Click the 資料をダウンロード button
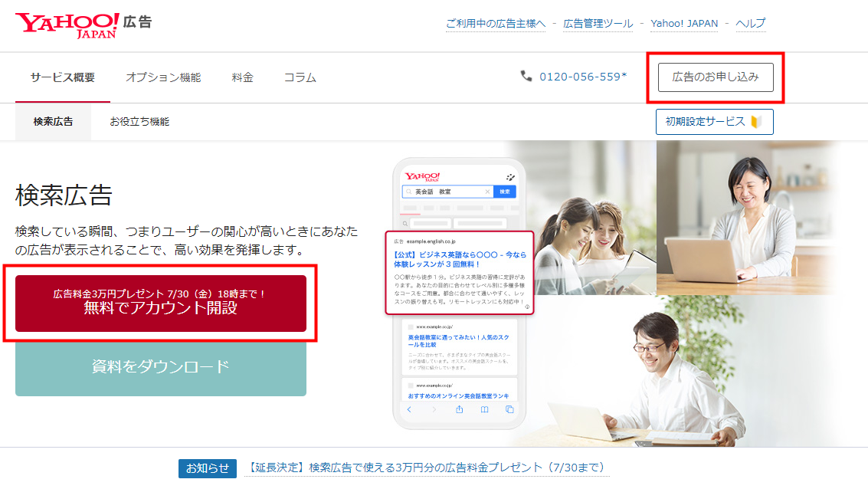 161,367
